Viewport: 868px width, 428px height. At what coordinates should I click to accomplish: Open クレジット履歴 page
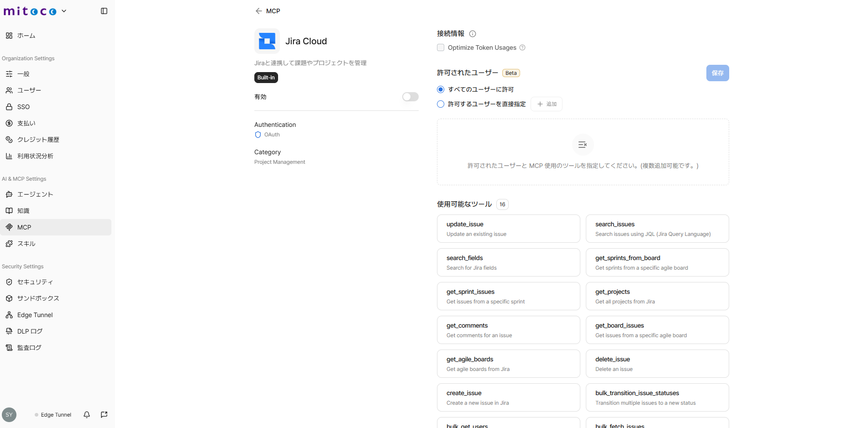click(56, 140)
